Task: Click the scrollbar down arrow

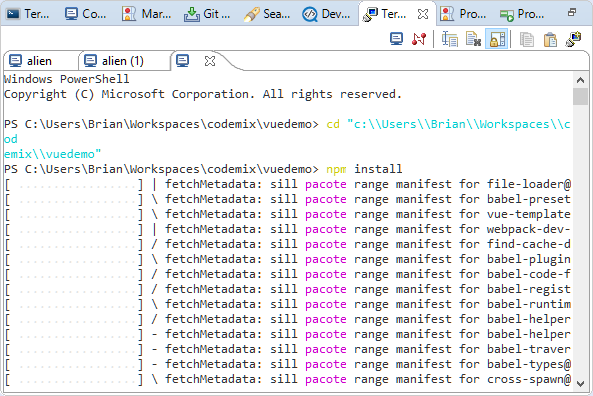Action: (x=581, y=384)
